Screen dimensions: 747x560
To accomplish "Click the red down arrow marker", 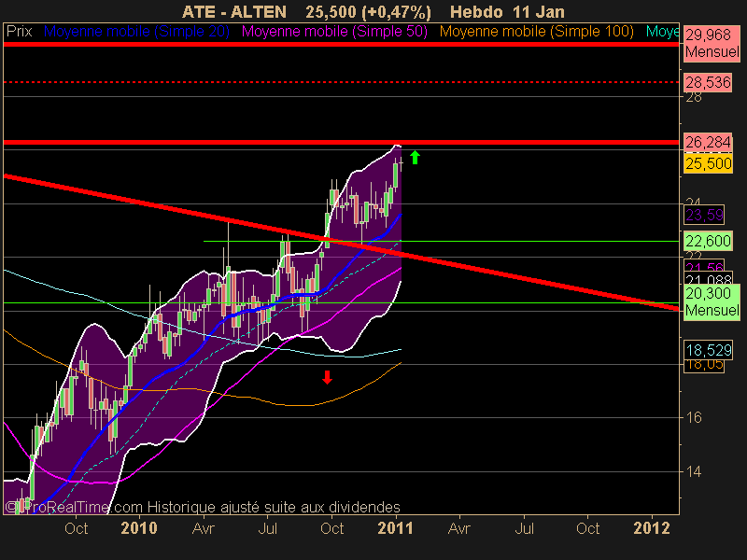I will 327,377.
